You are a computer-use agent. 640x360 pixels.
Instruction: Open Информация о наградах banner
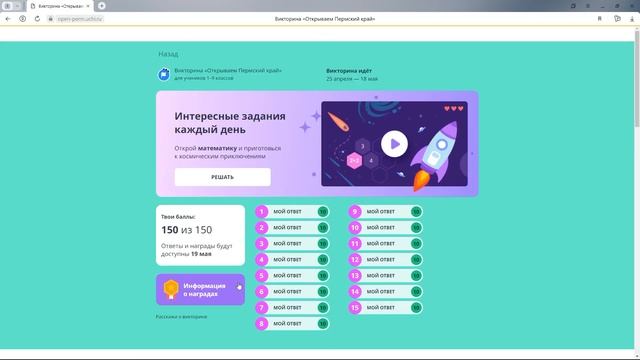[x=200, y=290]
